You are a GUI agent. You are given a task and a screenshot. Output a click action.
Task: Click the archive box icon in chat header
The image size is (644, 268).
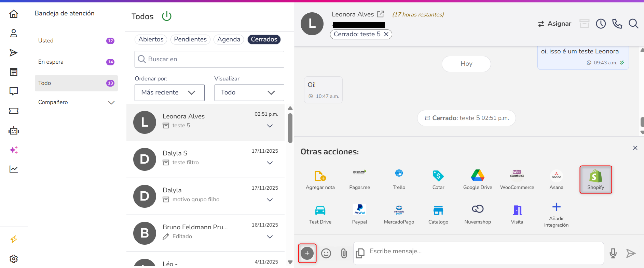(585, 24)
